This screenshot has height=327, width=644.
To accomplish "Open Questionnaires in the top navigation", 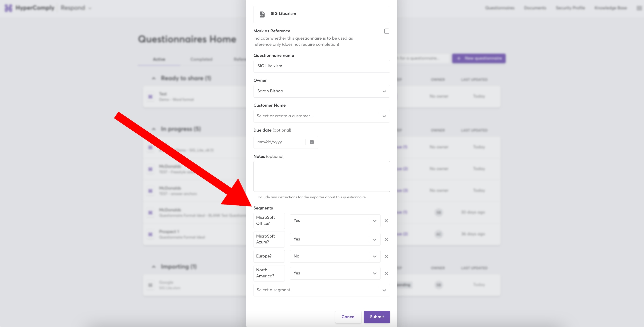I will [x=500, y=8].
